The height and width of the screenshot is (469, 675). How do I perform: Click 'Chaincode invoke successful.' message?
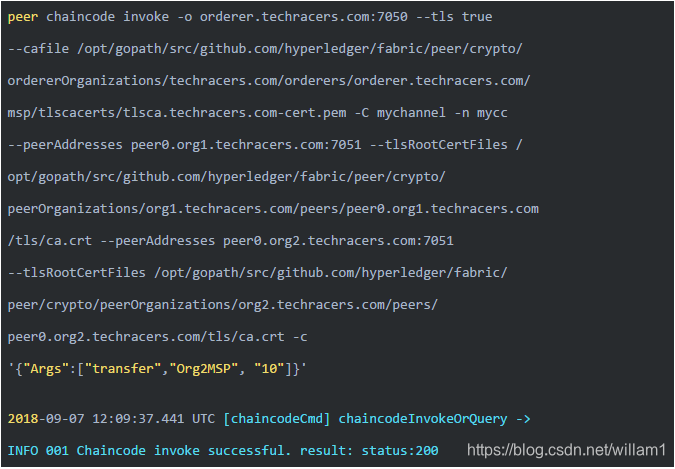pos(184,451)
